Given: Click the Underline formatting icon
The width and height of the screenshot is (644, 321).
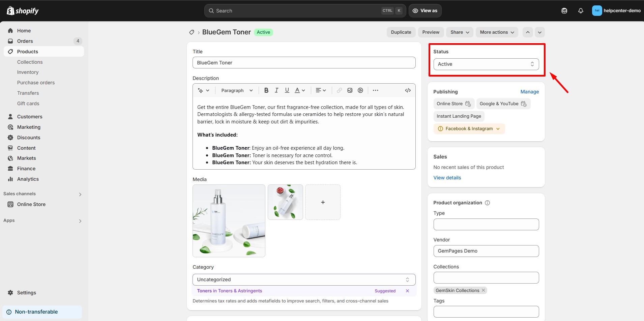Looking at the screenshot, I should point(287,90).
